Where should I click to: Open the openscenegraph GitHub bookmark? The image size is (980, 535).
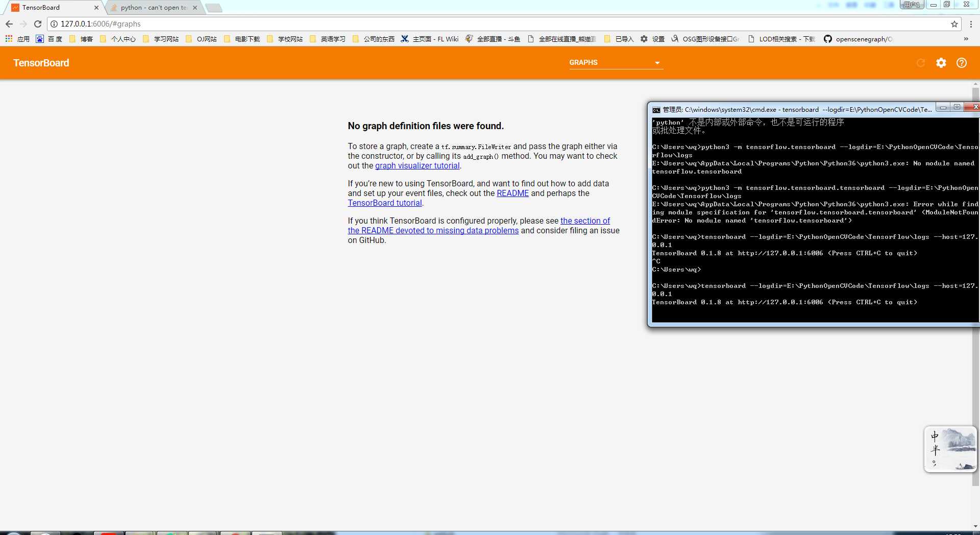(858, 39)
